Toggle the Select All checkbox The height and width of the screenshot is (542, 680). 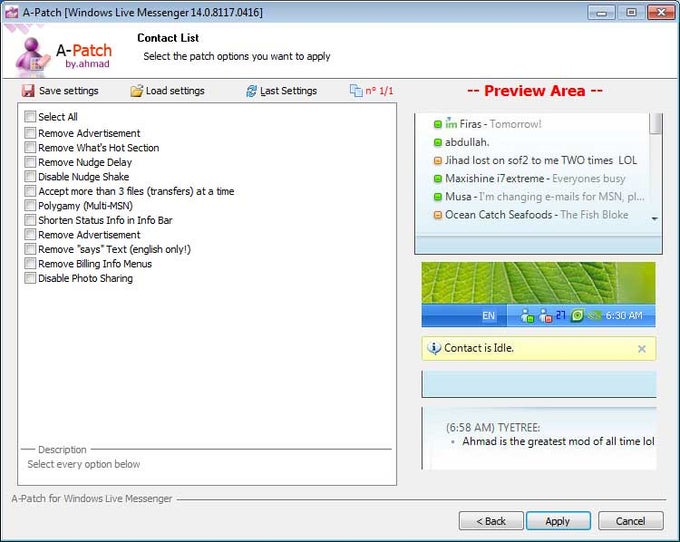(x=30, y=116)
